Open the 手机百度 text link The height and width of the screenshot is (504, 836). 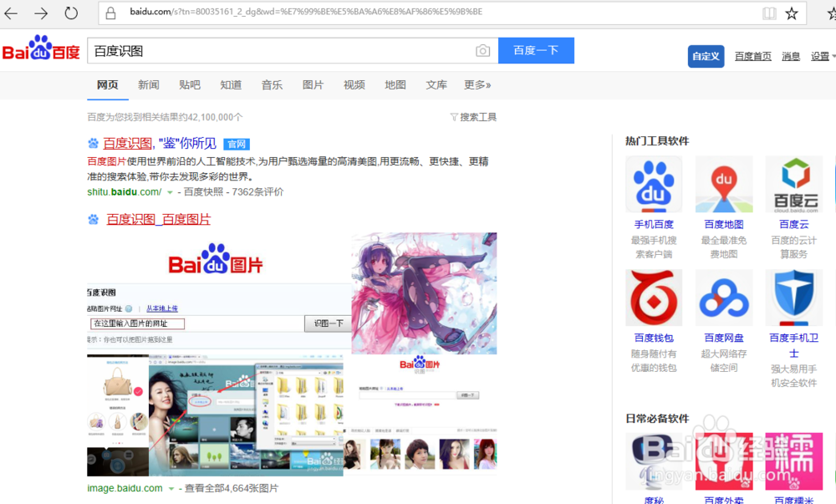pos(654,224)
